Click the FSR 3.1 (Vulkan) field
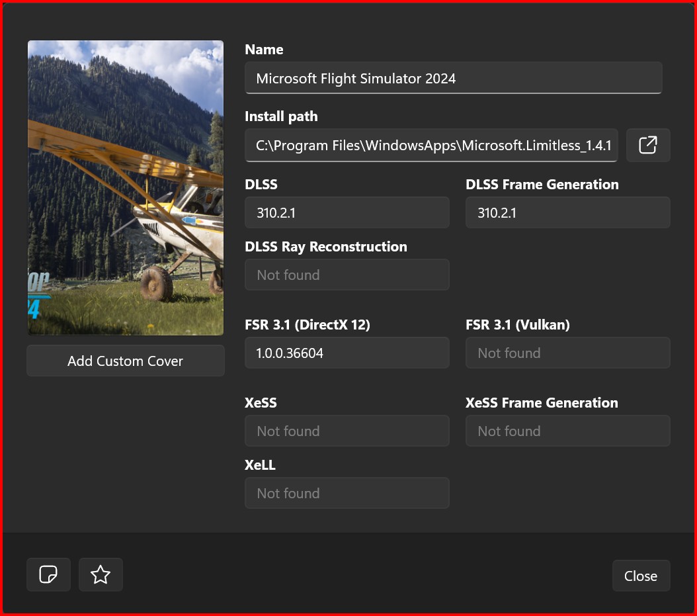 pyautogui.click(x=567, y=353)
